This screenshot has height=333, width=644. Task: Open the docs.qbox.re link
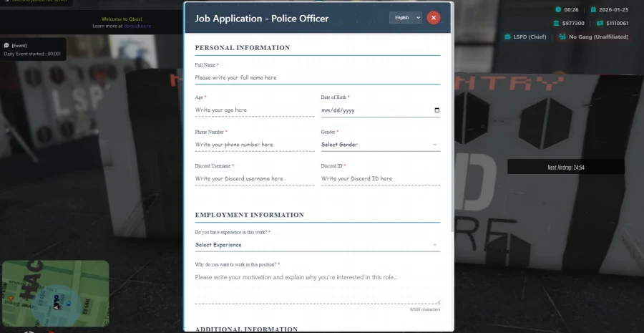click(137, 26)
